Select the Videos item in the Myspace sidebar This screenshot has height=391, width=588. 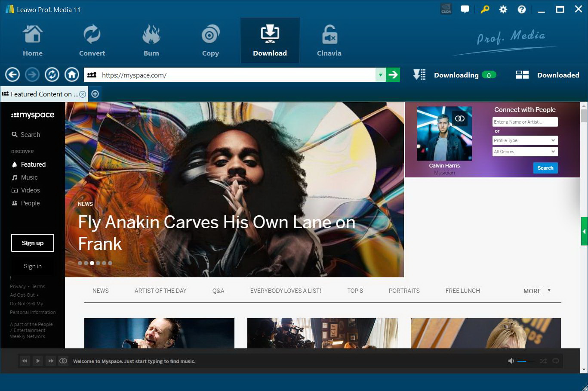31,190
